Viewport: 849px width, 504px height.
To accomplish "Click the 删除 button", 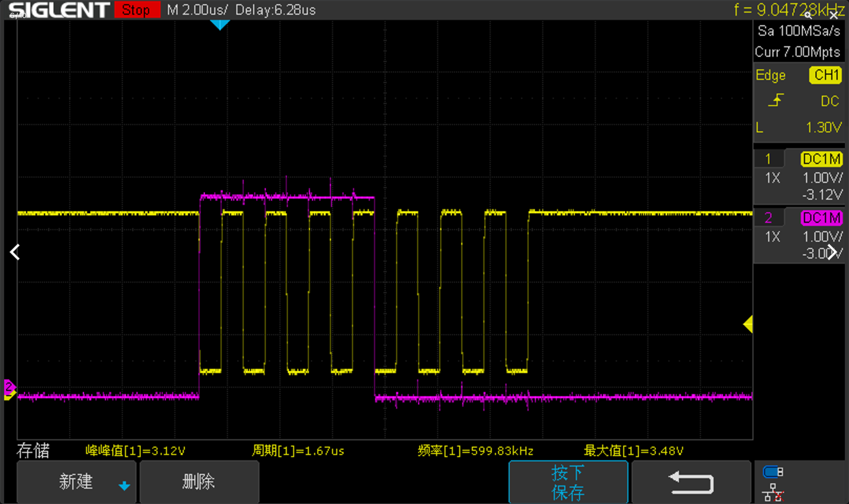I will (199, 482).
